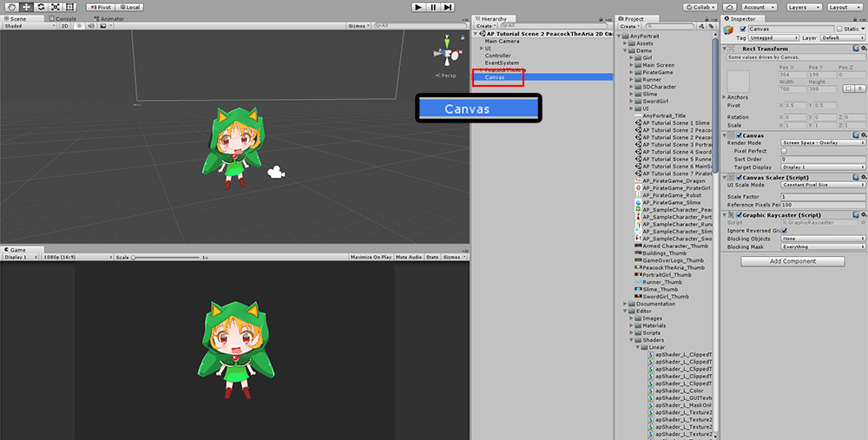Collapse the Demo folder in Project

pos(625,50)
